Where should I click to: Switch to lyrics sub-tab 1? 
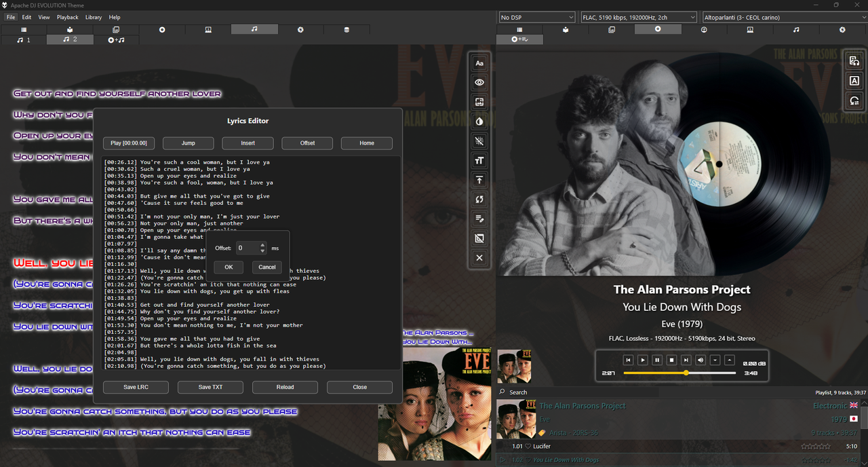[24, 40]
